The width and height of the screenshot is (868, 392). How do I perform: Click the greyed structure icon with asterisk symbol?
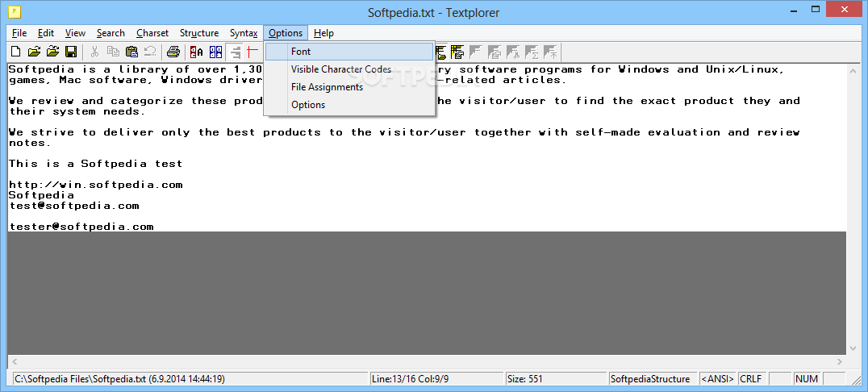point(550,52)
